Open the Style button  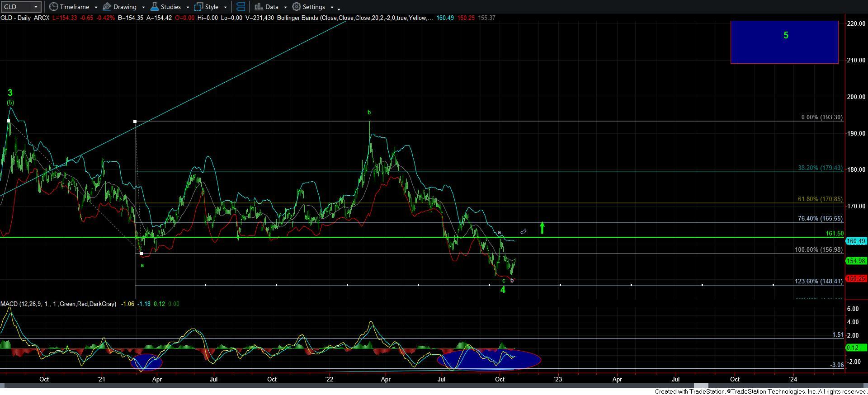(207, 7)
